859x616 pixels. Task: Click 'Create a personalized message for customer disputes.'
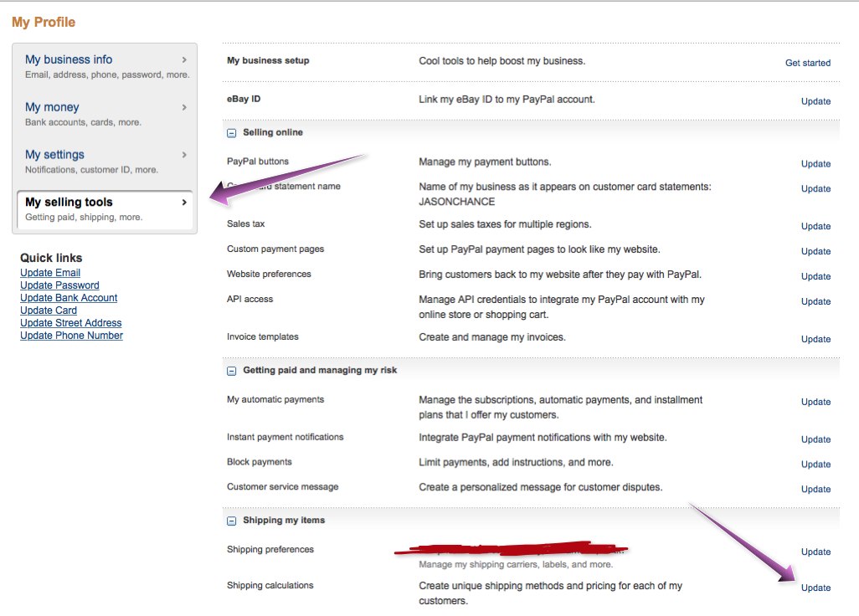pos(541,487)
